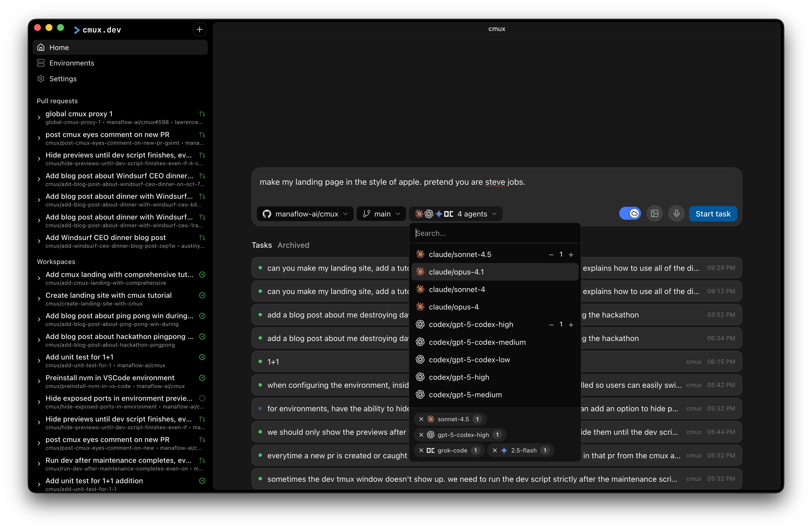Image resolution: width=812 pixels, height=530 pixels.
Task: Toggle the cloud mode switch
Action: [x=630, y=214]
